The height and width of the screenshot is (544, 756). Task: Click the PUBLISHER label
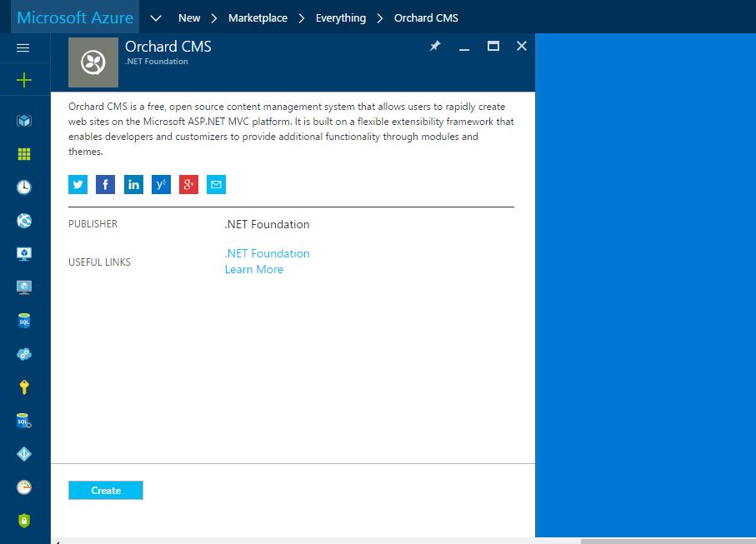coord(93,224)
